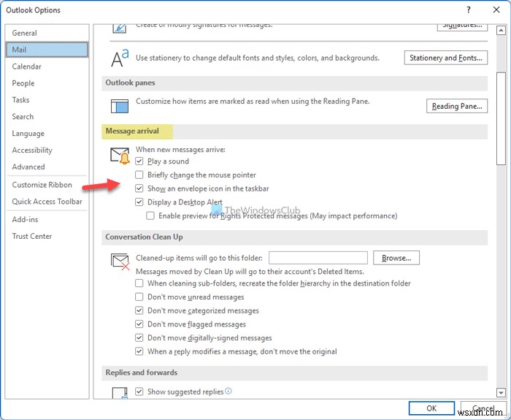The width and height of the screenshot is (511, 420).
Task: Uncheck Don't move categorized messages
Action: click(139, 310)
